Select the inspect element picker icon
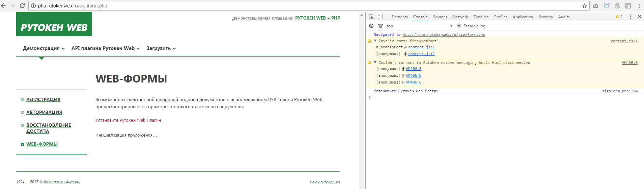644x189 pixels. pos(371,17)
